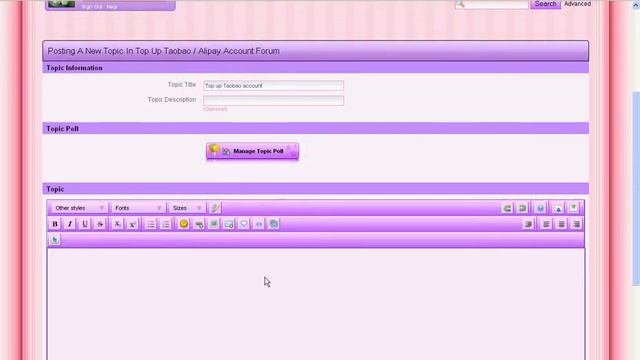Viewport: 640px width, 360px height.
Task: Open the Advanced search link
Action: (577, 4)
